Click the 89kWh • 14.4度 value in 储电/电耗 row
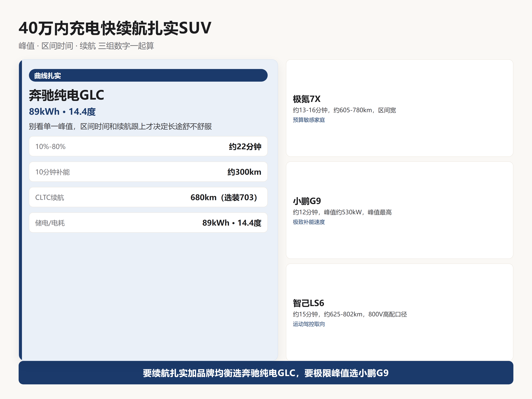The image size is (532, 399). click(232, 223)
